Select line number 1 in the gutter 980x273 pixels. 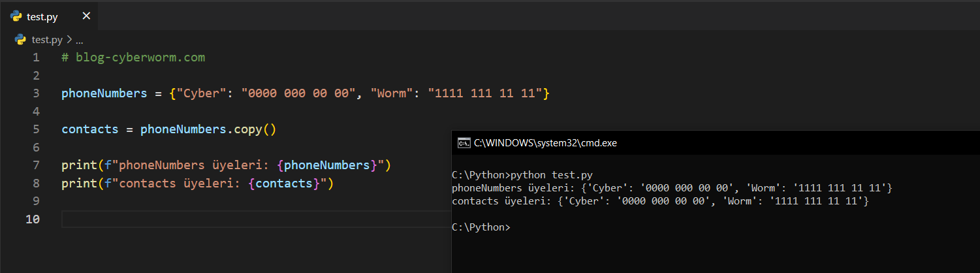coord(36,57)
